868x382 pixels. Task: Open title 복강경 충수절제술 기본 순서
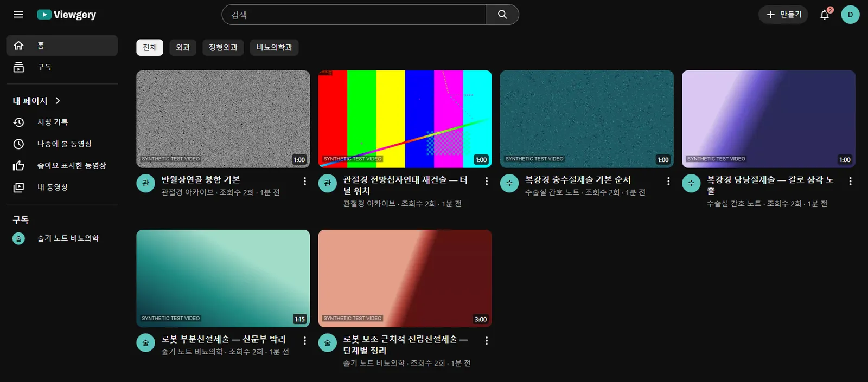tap(578, 180)
